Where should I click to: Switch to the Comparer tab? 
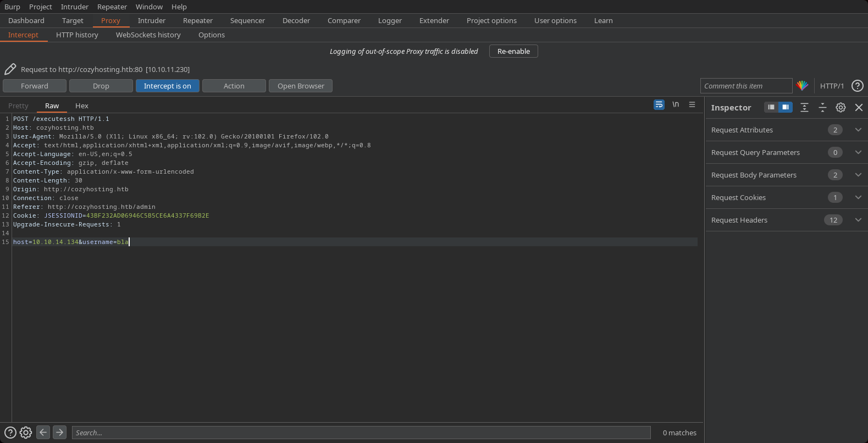coord(344,20)
